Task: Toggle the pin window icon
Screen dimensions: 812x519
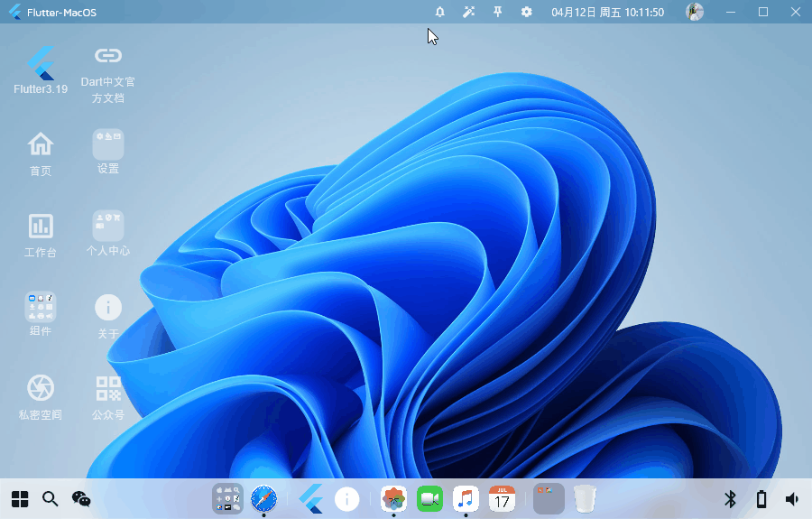Action: tap(497, 12)
